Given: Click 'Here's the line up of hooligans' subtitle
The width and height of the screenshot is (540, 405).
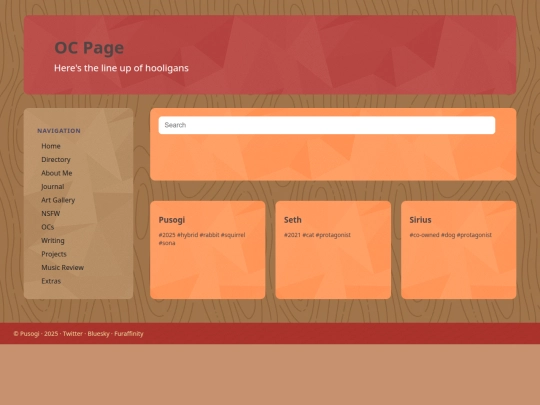Looking at the screenshot, I should pyautogui.click(x=121, y=68).
